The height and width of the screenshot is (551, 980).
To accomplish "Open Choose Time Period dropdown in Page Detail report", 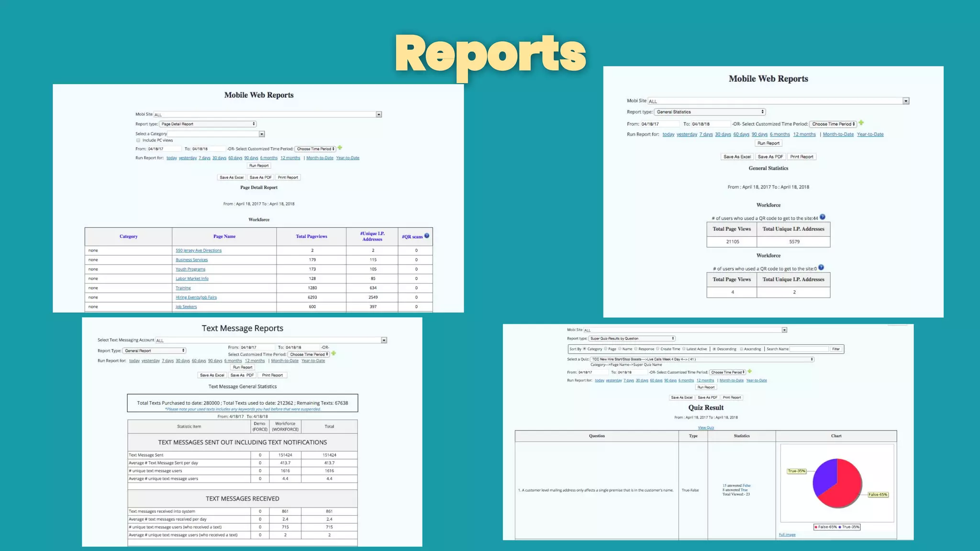I will 315,149.
